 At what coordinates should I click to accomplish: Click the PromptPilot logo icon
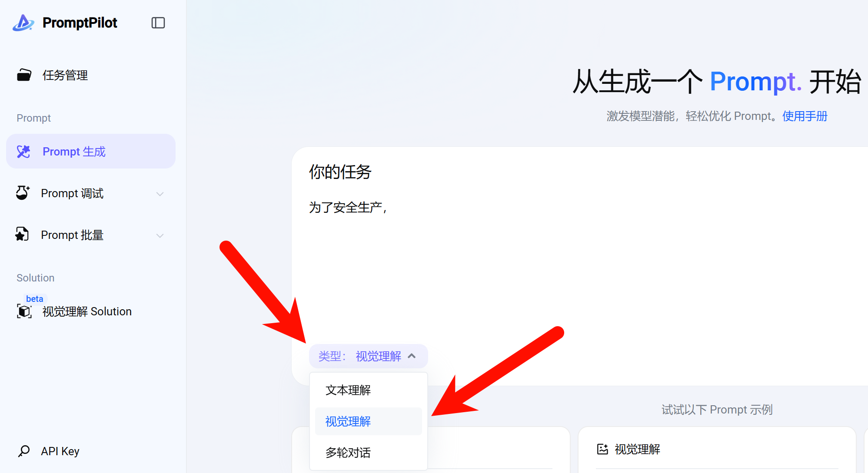click(x=23, y=23)
